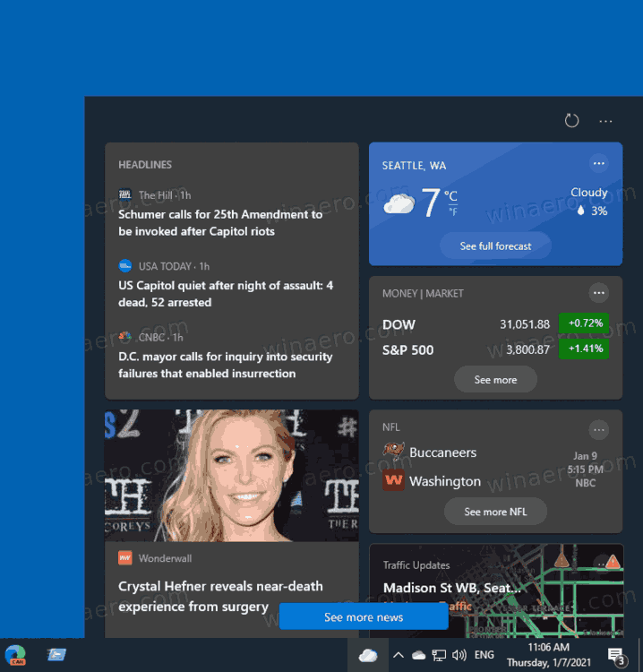Open Crystal Hefner article photo
The width and height of the screenshot is (643, 672).
coord(232,476)
